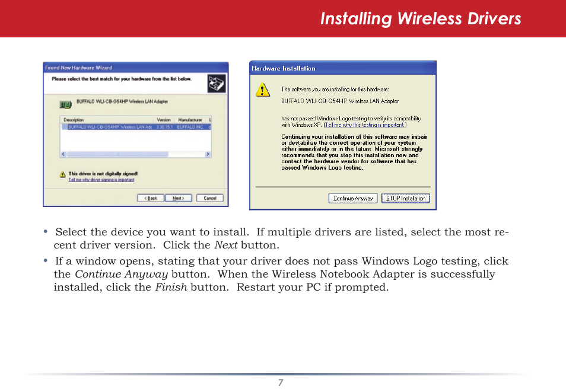Click the 'Installing Wireless Drivers' page heading
This screenshot has height=392, width=566.
(421, 19)
